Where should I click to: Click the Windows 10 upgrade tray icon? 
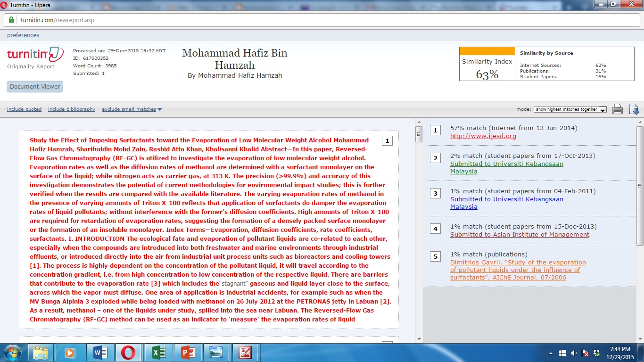pyautogui.click(x=562, y=353)
